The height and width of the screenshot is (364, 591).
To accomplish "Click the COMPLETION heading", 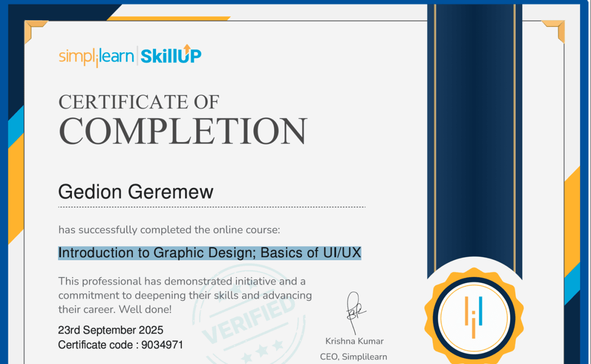I will 183,131.
